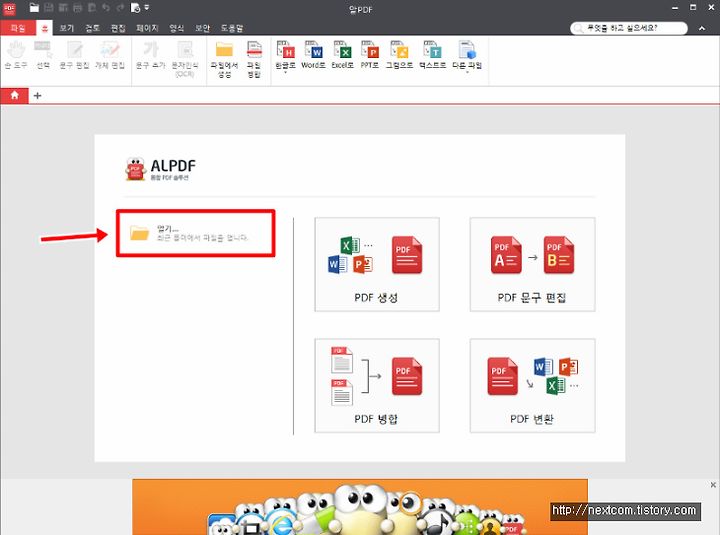Open the PDF 생성 card
The width and height of the screenshot is (720, 535).
click(377, 265)
